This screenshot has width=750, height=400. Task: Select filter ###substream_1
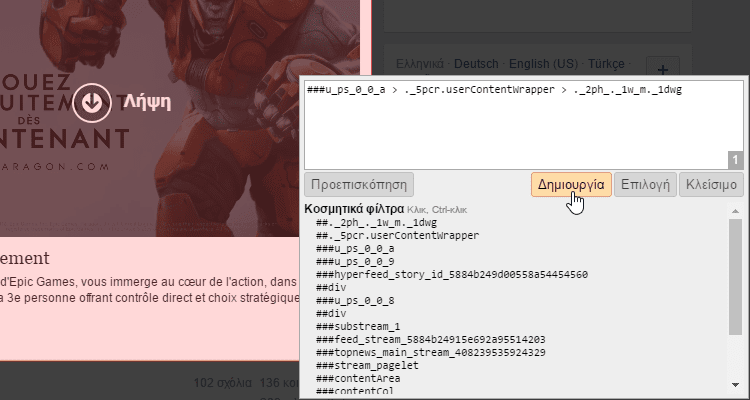358,326
